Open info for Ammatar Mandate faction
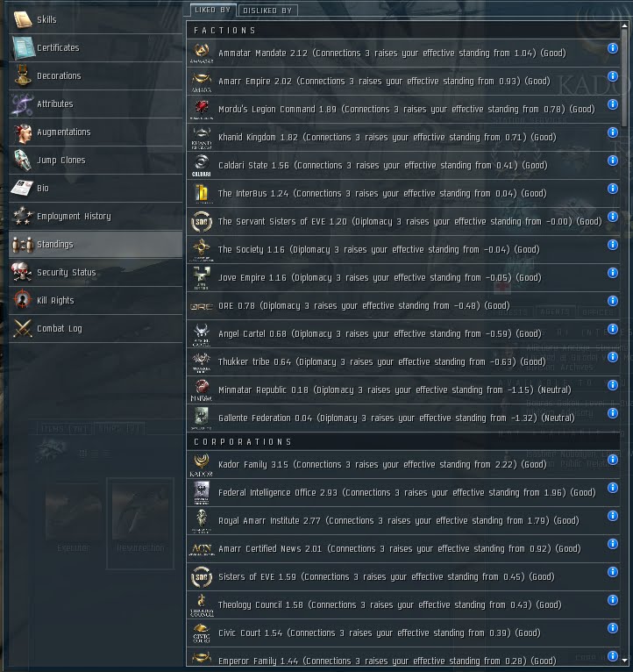 coord(613,48)
